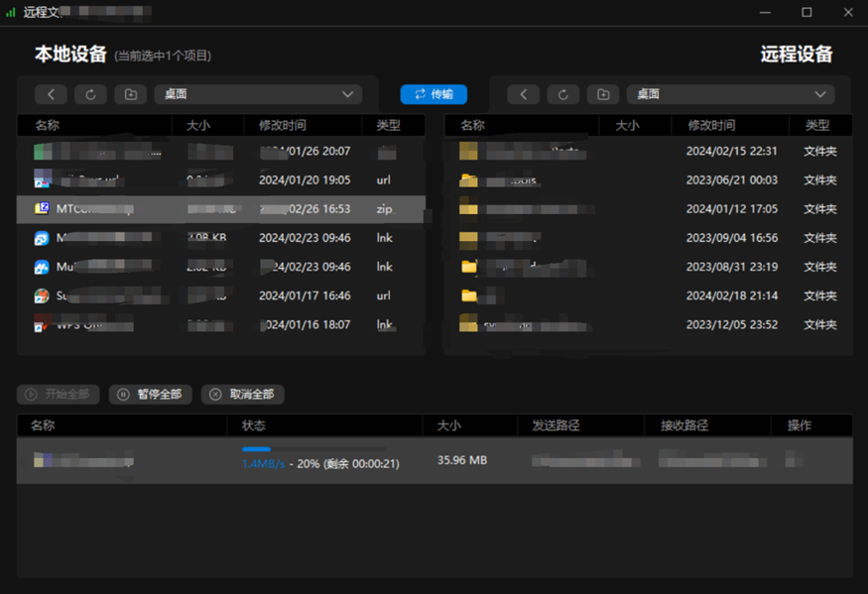Click 状态 column header in transfer list
The height and width of the screenshot is (594, 868).
(254, 425)
